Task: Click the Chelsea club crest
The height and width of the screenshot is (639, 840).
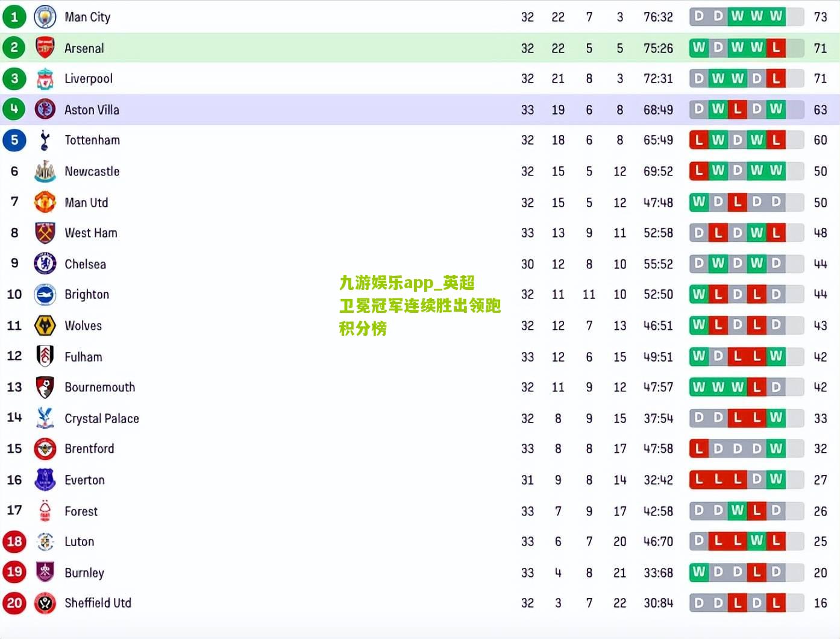Action: 45,263
